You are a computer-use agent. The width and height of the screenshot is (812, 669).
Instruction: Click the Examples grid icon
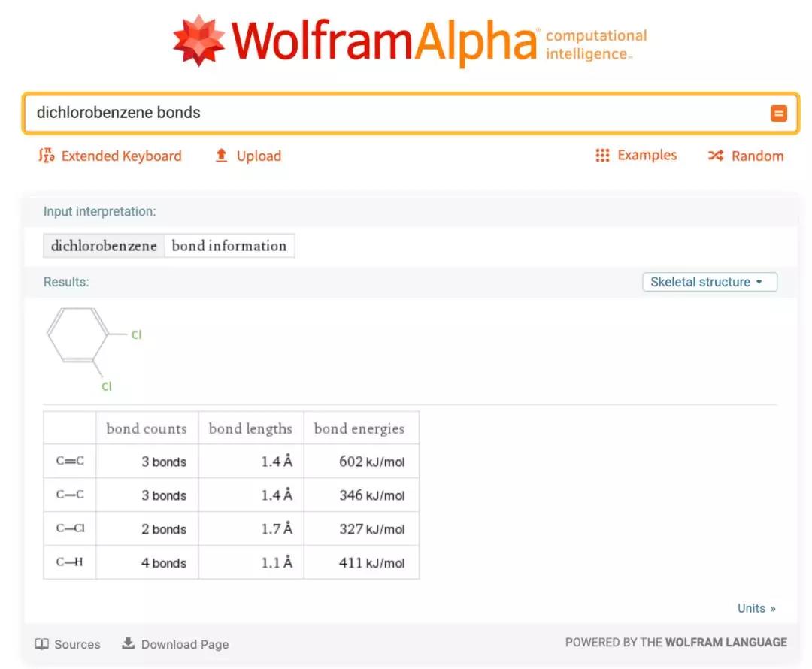click(x=602, y=156)
